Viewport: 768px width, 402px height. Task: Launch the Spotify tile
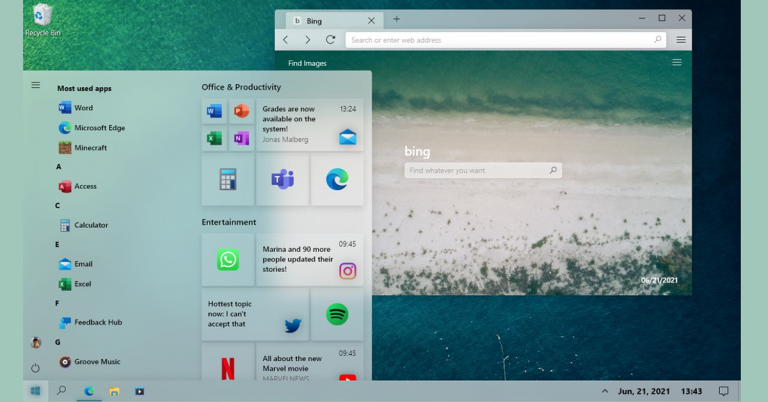pyautogui.click(x=337, y=314)
